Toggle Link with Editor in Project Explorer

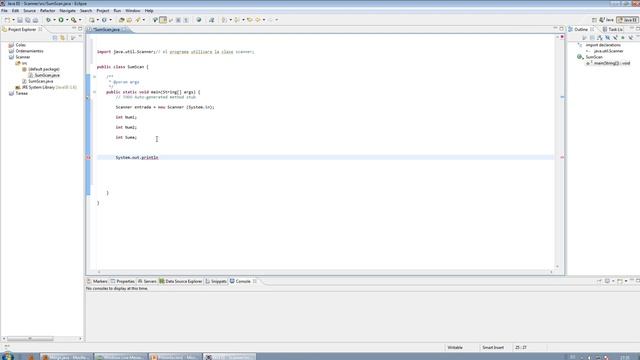62,38
